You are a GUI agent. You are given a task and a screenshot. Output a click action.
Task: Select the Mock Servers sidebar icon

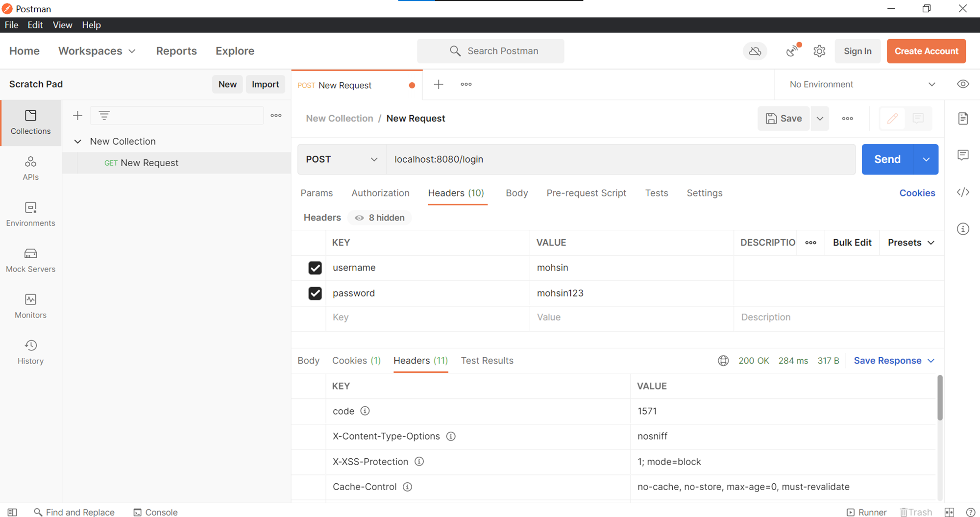click(x=30, y=260)
